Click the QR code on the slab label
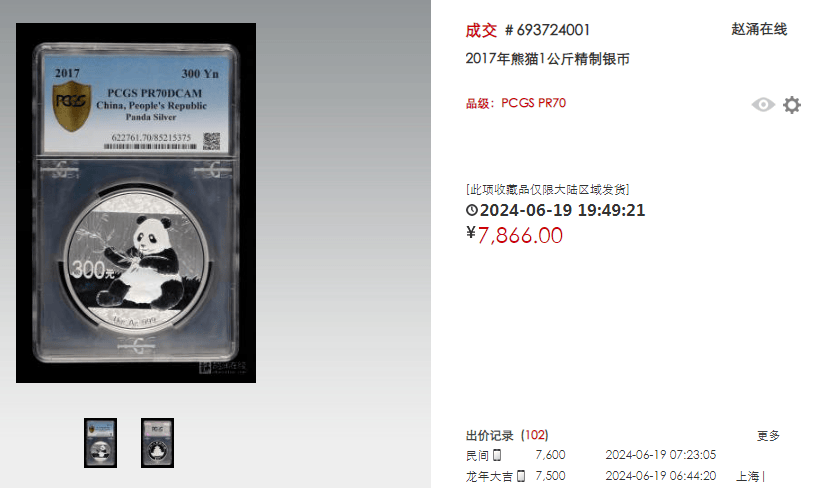 click(212, 141)
